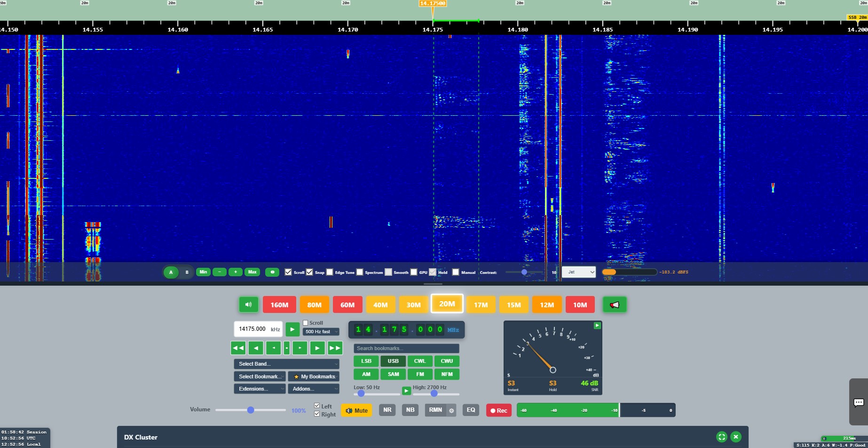The width and height of the screenshot is (868, 448).
Task: Toggle Snap checkbox
Action: 309,272
